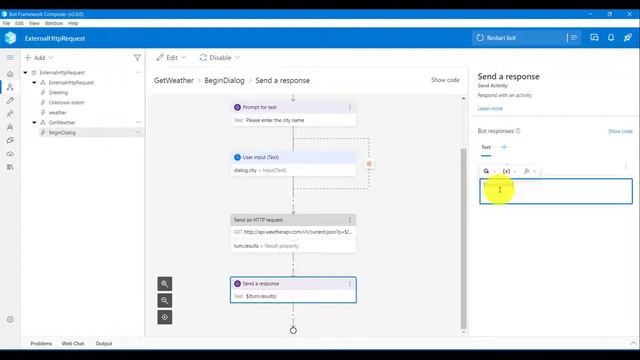Image resolution: width=640 pixels, height=360 pixels.
Task: Open the Disable dropdown in toolbar
Action: click(x=219, y=58)
